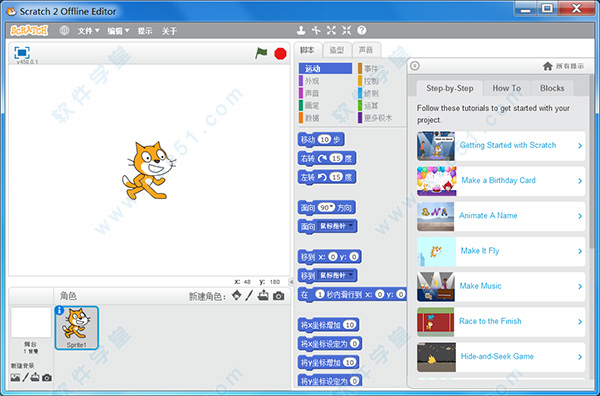This screenshot has height=396, width=600.
Task: Select the Blocks tab in tips
Action: tap(552, 88)
